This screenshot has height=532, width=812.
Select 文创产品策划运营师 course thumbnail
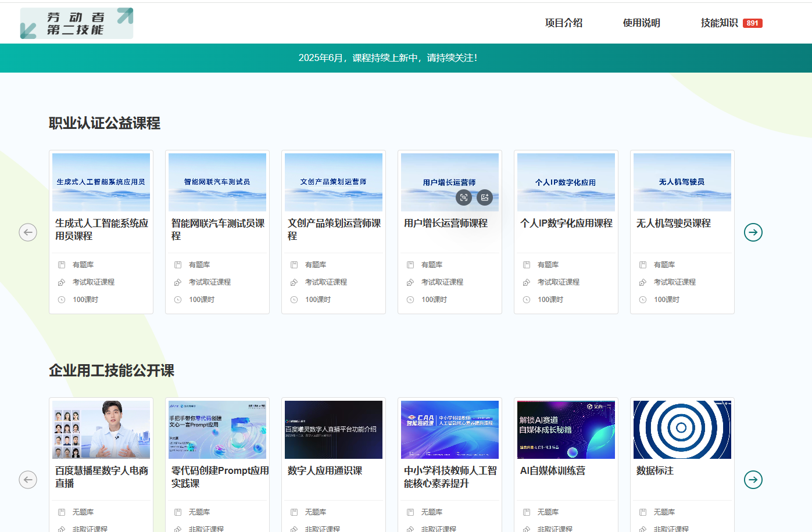coord(334,182)
